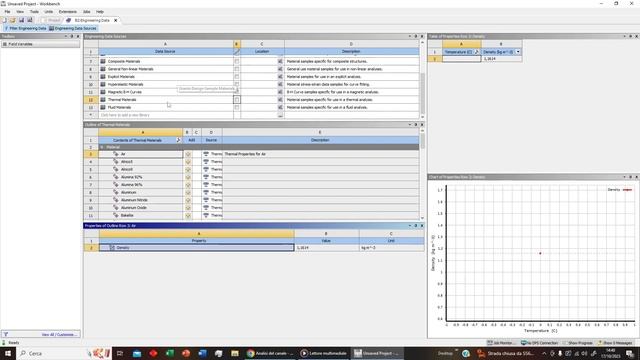Tick edit checkbox for Hyperelastic Materials
Viewport: 640px width, 360px height.
click(x=237, y=84)
